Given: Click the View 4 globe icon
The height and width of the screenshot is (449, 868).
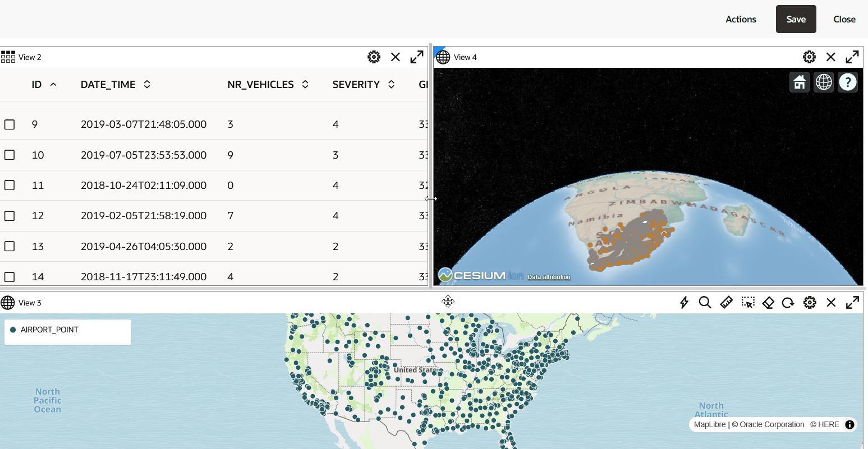Looking at the screenshot, I should pos(443,57).
